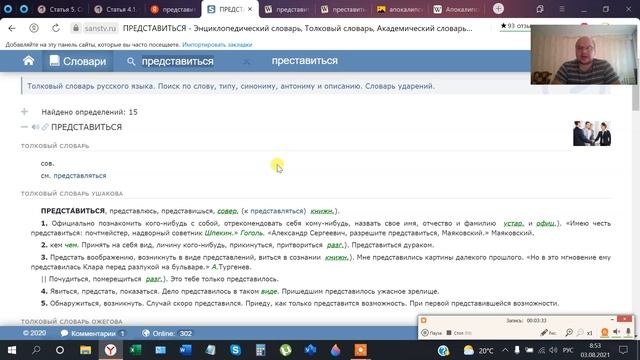The height and width of the screenshot is (360, 640).
Task: Click the совер. abbreviation link
Action: point(227,211)
